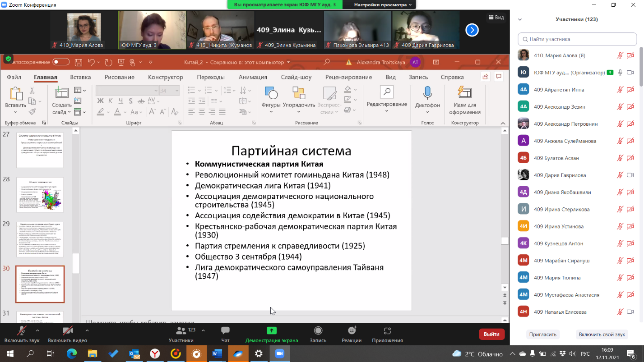The image size is (644, 362).
Task: Click the Bold (Ж) formatting button
Action: (x=101, y=101)
